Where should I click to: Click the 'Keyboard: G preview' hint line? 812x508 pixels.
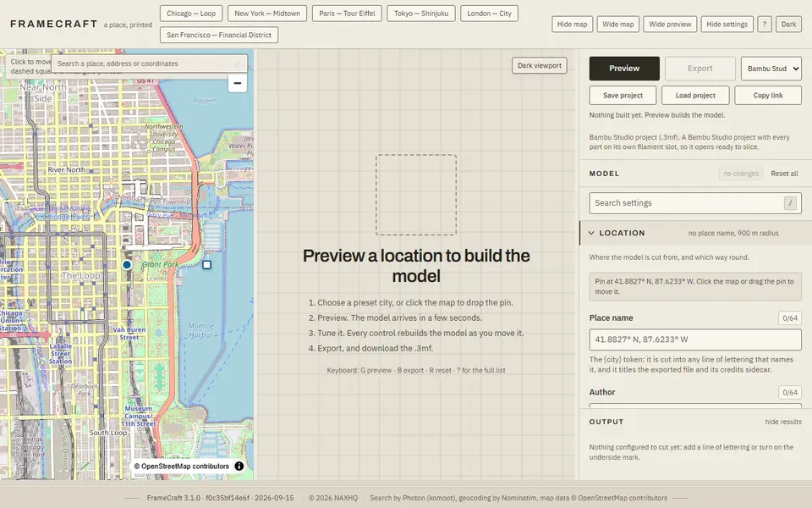click(416, 370)
